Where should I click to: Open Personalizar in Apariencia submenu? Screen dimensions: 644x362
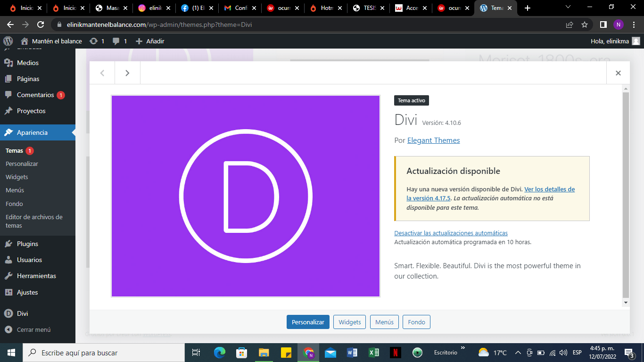click(x=22, y=164)
